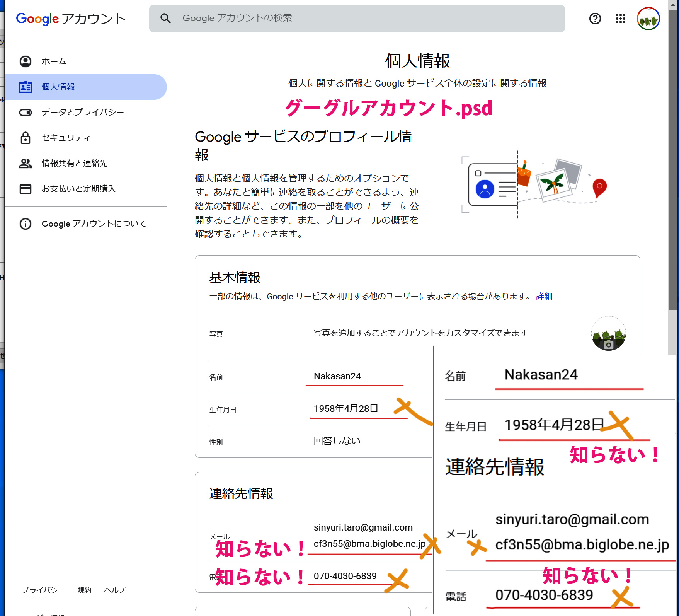Click the 生年月日 value 1958年4月28日
The width and height of the screenshot is (679, 616).
pyautogui.click(x=346, y=409)
